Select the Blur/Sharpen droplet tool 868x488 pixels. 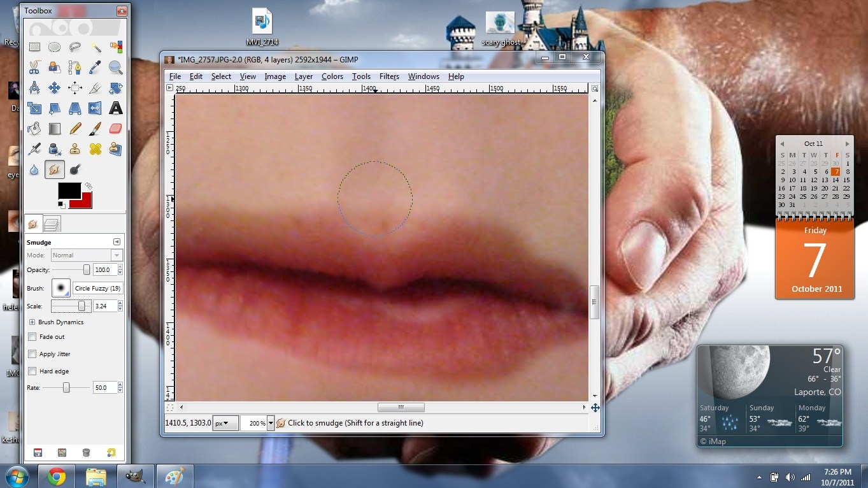point(34,169)
